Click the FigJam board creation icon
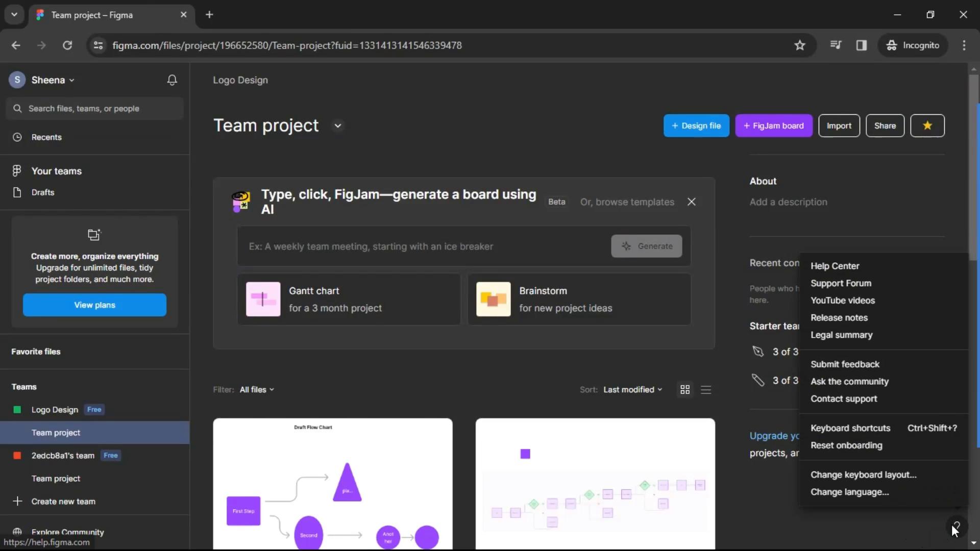This screenshot has width=980, height=551. click(x=773, y=126)
